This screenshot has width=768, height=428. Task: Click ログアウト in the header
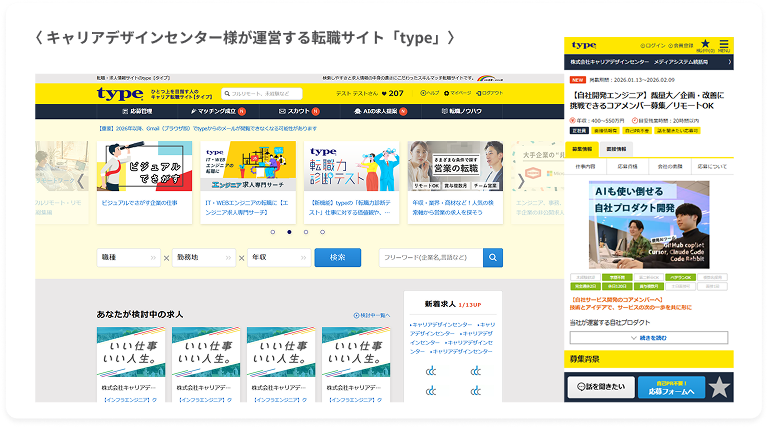tap(489, 93)
